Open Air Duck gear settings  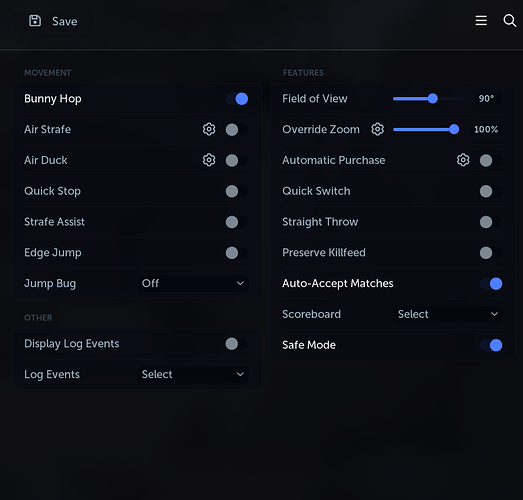pyautogui.click(x=209, y=160)
